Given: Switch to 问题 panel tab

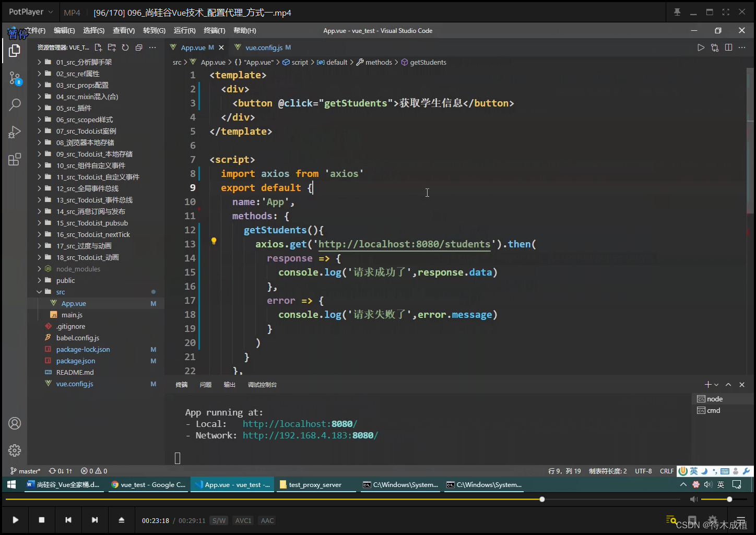Looking at the screenshot, I should (x=206, y=385).
